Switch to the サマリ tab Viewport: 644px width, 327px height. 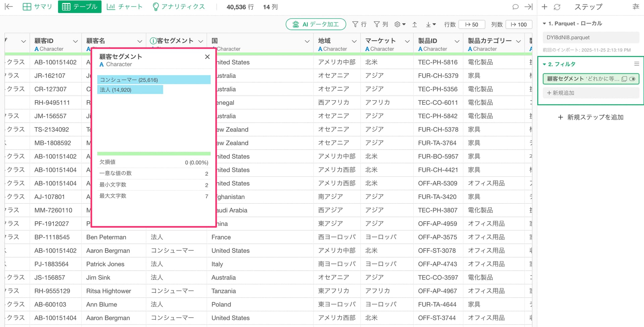click(x=37, y=7)
